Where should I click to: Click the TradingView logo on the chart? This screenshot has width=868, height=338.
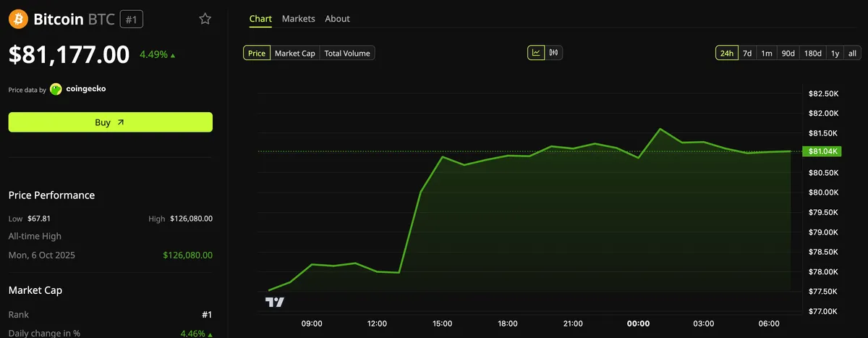click(275, 302)
